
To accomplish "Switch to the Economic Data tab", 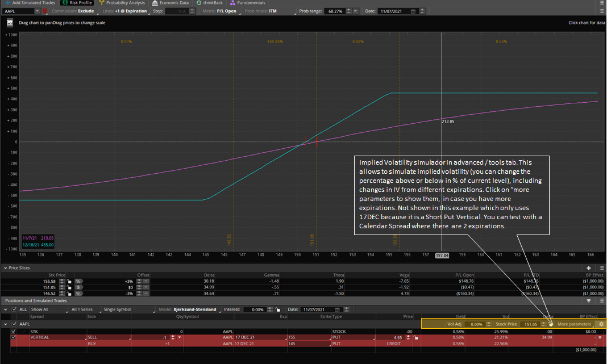I will coord(172,3).
